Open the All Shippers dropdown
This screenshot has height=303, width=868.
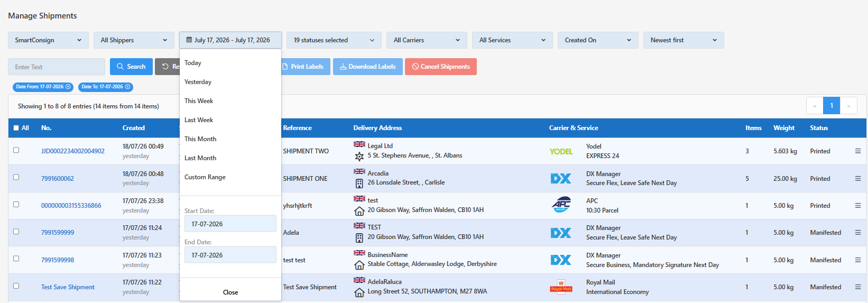(x=134, y=40)
